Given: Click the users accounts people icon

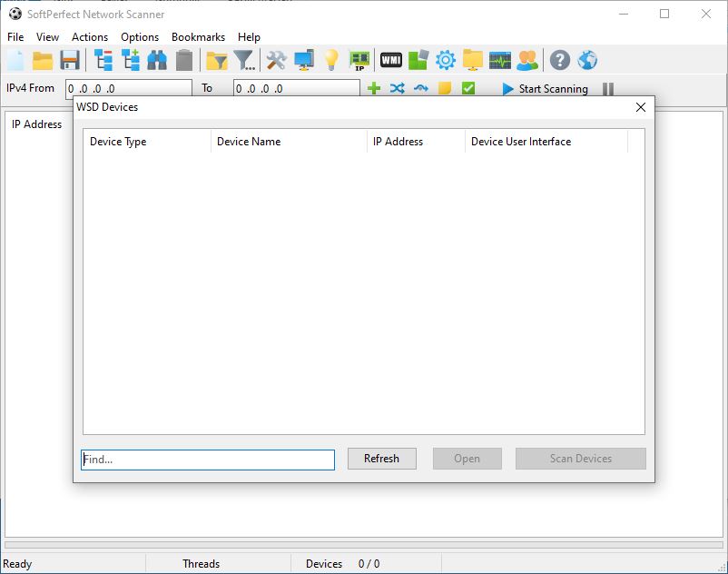Looking at the screenshot, I should click(527, 60).
